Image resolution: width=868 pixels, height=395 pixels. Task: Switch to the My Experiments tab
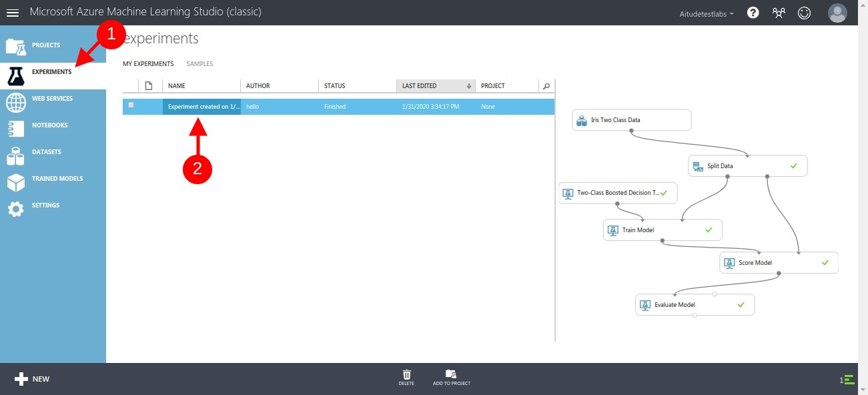click(x=148, y=63)
